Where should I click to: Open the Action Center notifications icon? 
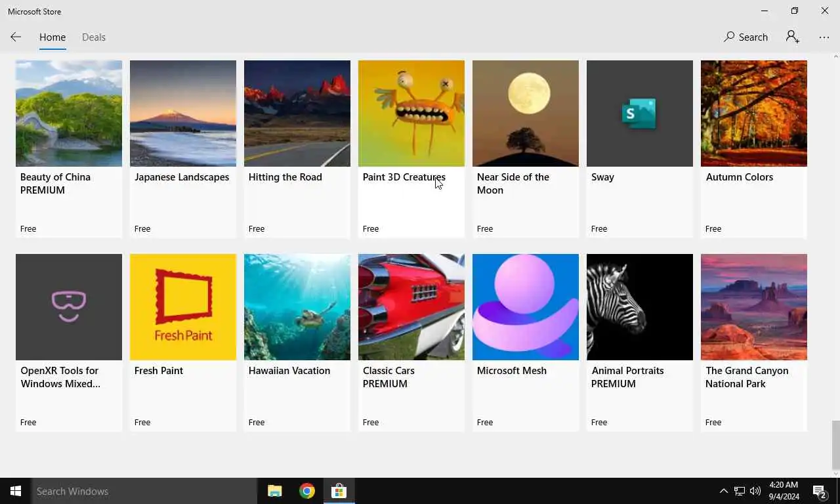point(820,491)
